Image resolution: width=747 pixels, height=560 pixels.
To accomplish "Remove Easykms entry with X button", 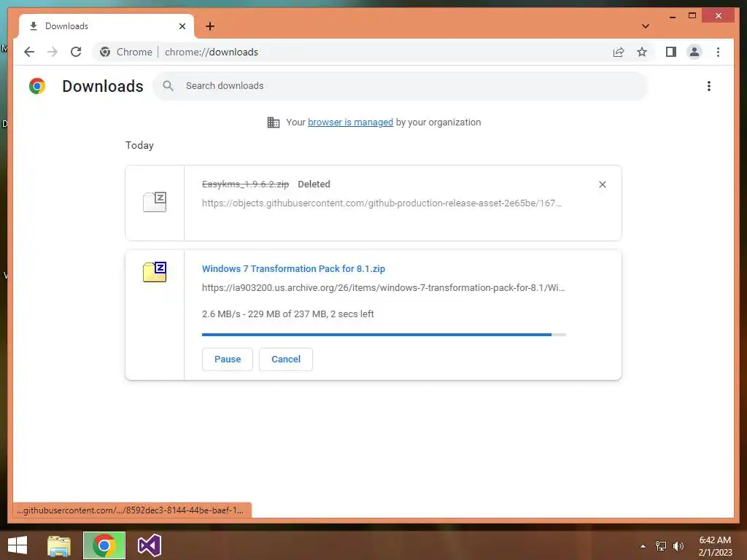I will [x=602, y=184].
